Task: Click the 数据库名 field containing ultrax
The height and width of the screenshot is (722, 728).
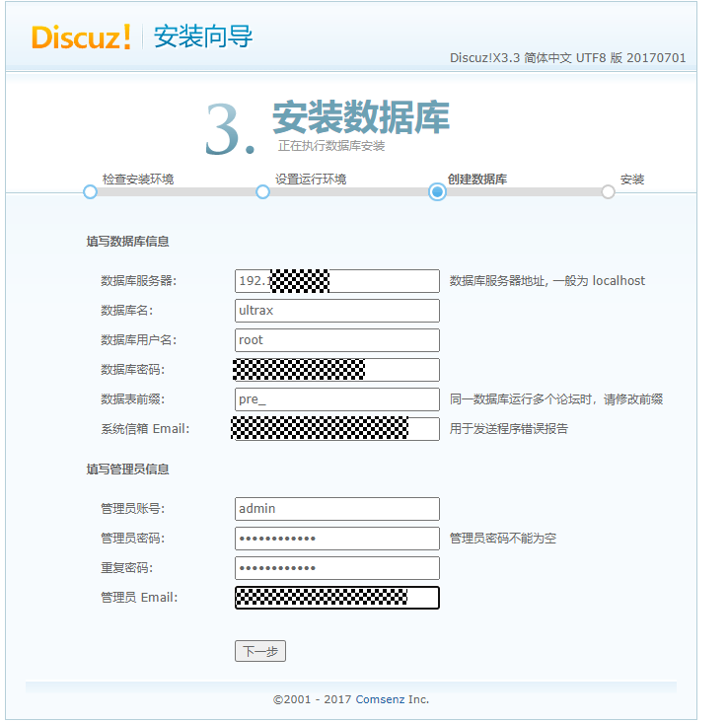Action: [x=337, y=311]
